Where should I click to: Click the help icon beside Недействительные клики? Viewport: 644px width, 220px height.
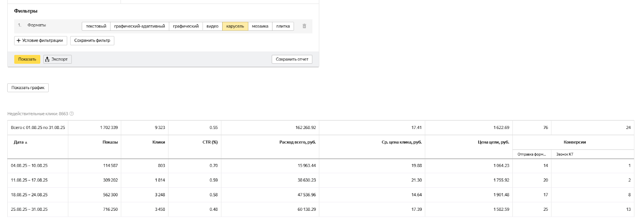72,114
